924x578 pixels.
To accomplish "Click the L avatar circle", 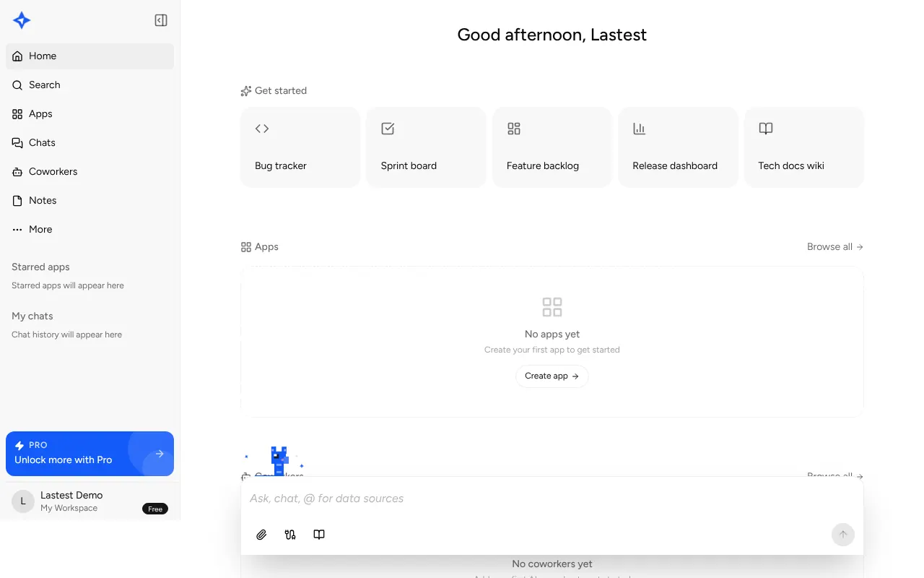I will (x=23, y=501).
